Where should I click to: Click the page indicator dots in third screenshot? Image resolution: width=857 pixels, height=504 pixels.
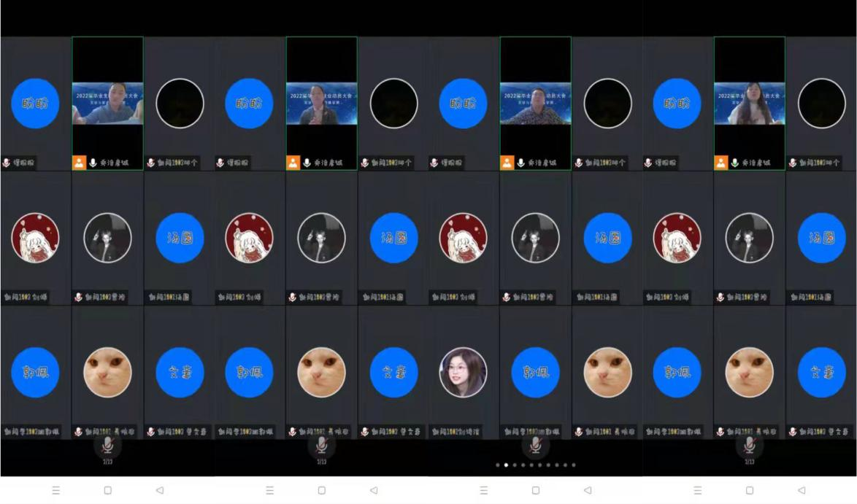pos(535,465)
